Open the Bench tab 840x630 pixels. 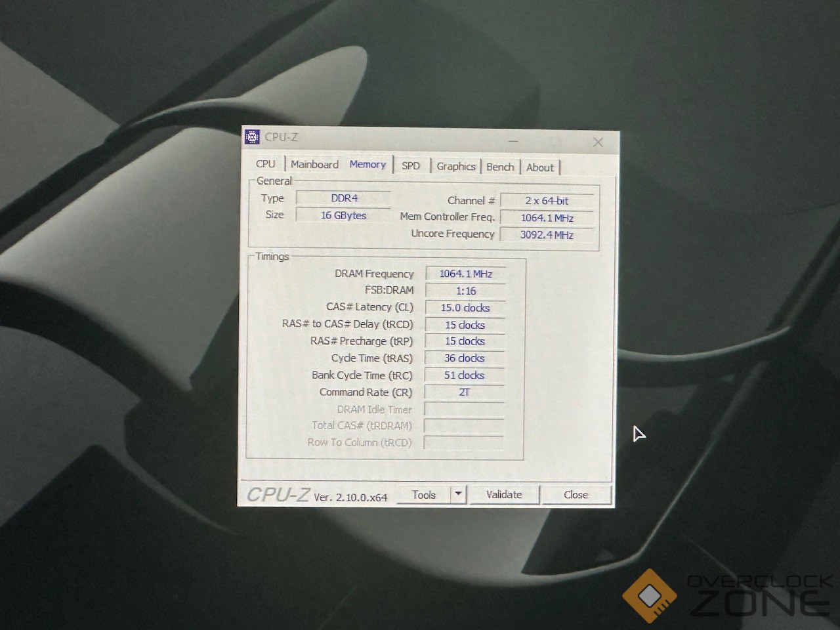tap(500, 167)
